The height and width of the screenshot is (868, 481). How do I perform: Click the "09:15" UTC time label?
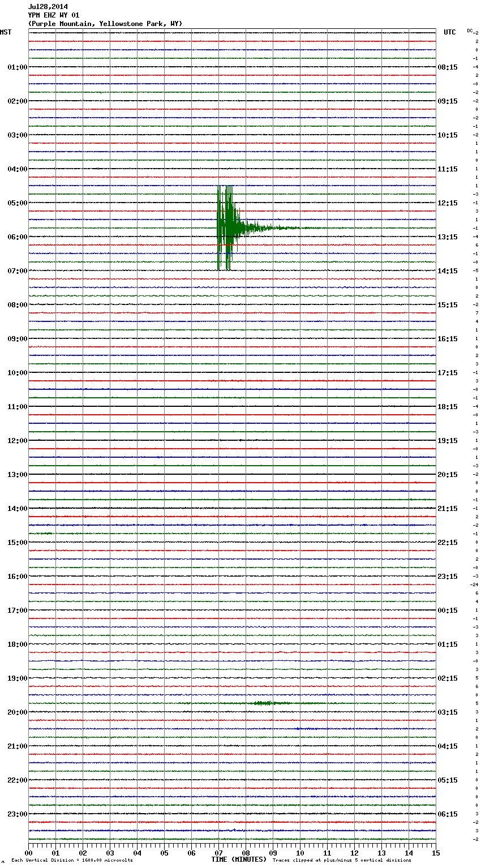click(448, 101)
